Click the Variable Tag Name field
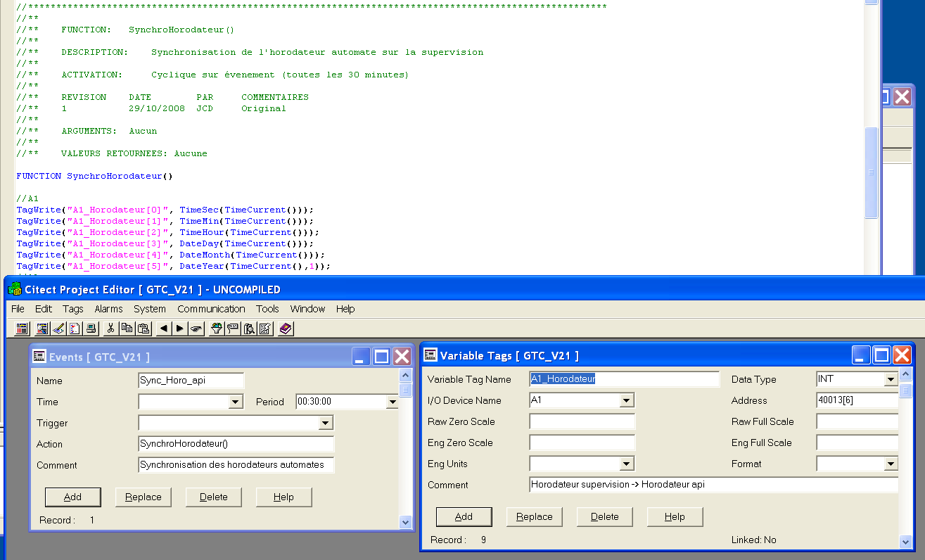This screenshot has width=925, height=560. [x=624, y=379]
